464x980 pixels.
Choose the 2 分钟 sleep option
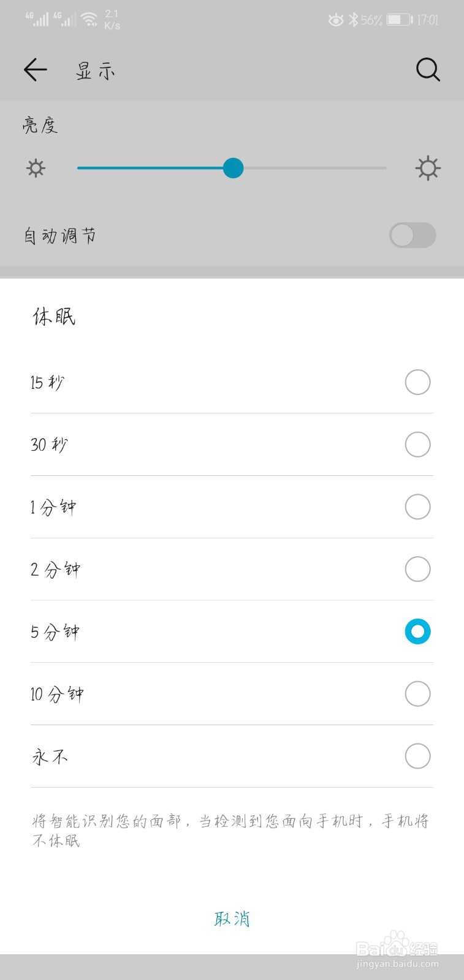click(x=232, y=570)
